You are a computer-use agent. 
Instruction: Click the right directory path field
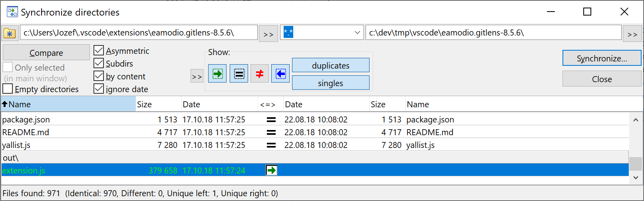coord(493,33)
